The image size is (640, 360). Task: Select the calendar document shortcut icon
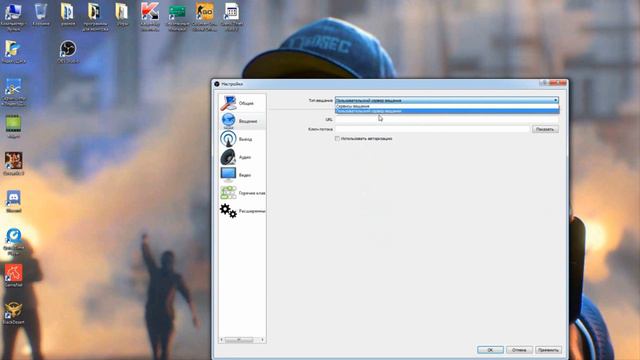pos(231,16)
